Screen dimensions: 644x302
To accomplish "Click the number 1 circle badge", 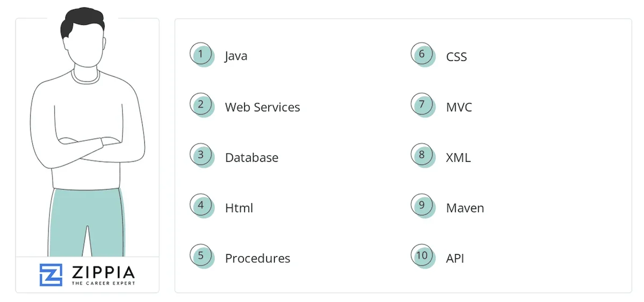I will tap(201, 54).
